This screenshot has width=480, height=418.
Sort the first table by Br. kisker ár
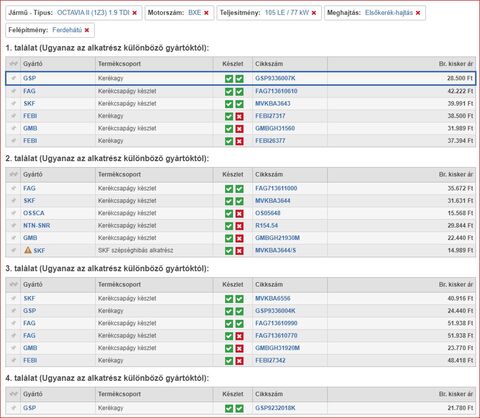click(x=456, y=64)
